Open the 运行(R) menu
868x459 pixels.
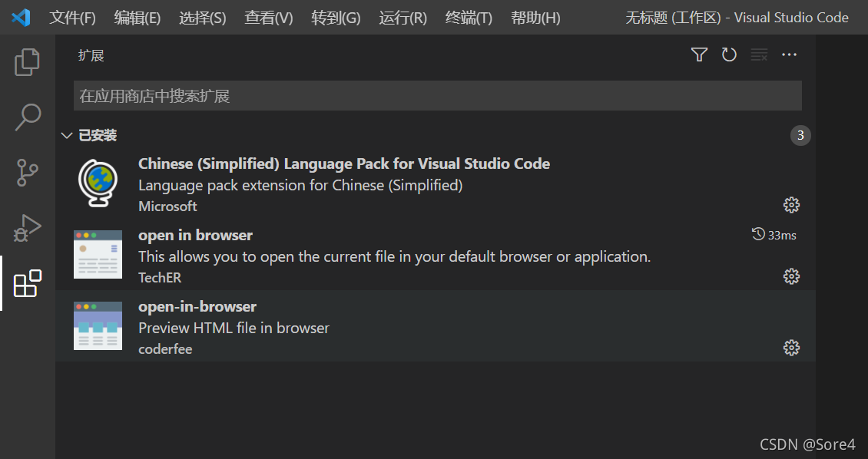click(x=403, y=18)
